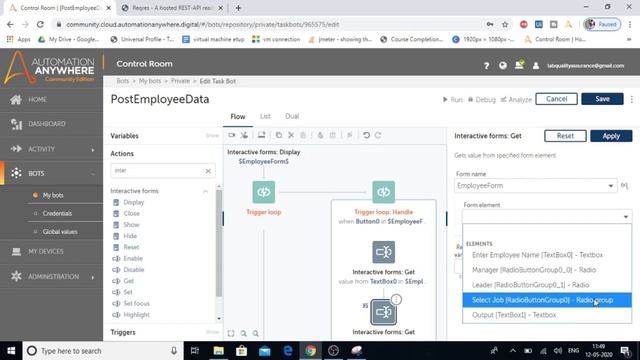Click the user profile icon in the header
This screenshot has width=640, height=360.
[x=536, y=65]
